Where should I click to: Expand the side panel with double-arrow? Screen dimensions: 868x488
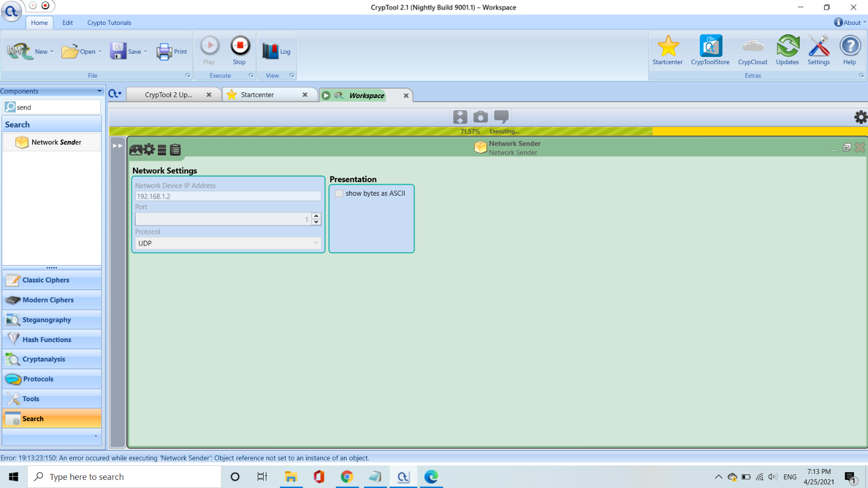(x=117, y=146)
